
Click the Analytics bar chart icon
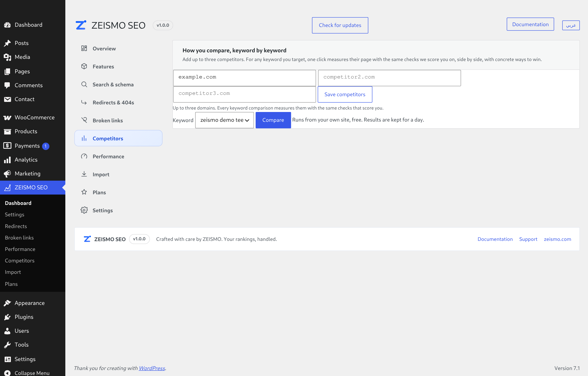(x=7, y=160)
